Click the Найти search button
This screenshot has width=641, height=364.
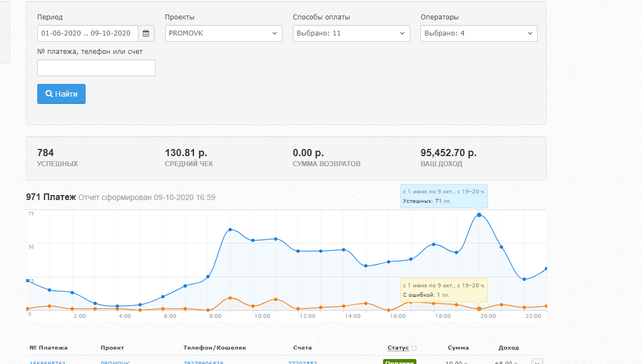click(x=61, y=94)
